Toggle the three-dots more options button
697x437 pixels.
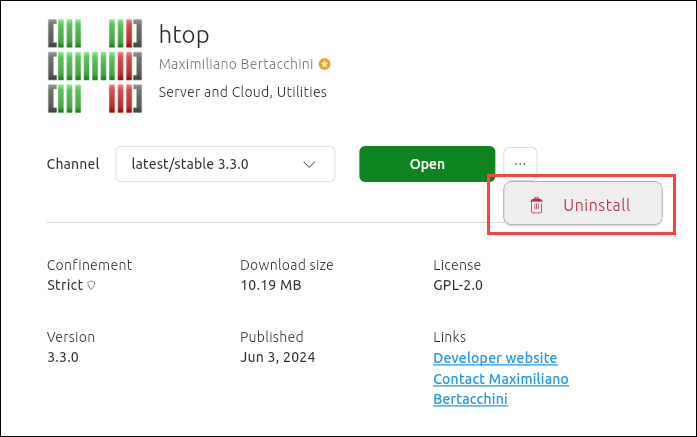(x=520, y=164)
